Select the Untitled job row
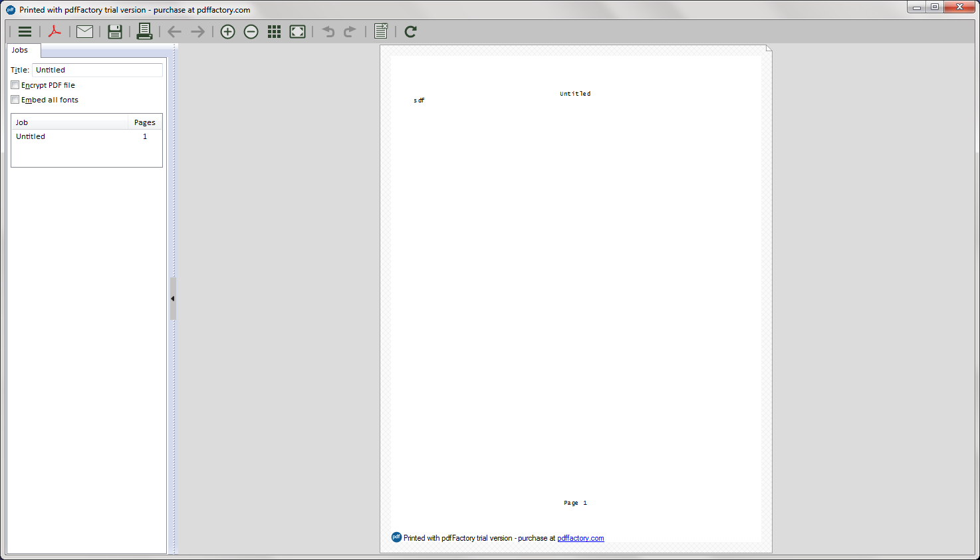 pyautogui.click(x=86, y=136)
